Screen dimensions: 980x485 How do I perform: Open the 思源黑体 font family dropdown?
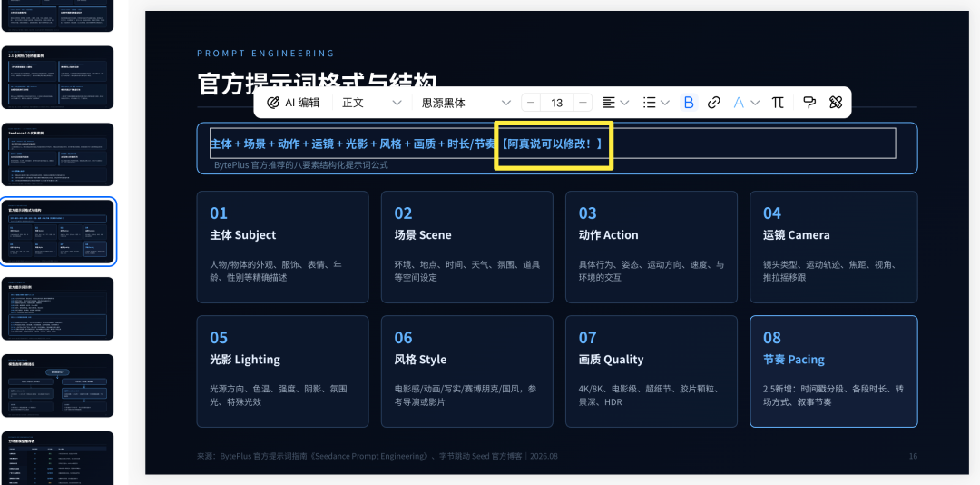click(x=465, y=103)
